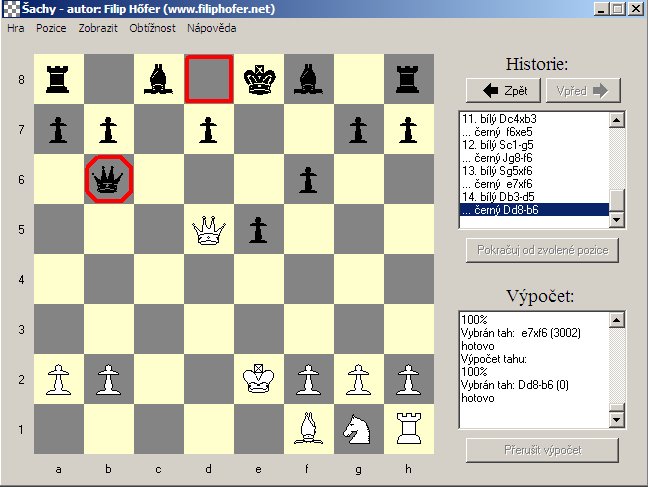The width and height of the screenshot is (648, 487).
Task: Select highlighted history move černý Dd8-b6
Action: (x=534, y=210)
